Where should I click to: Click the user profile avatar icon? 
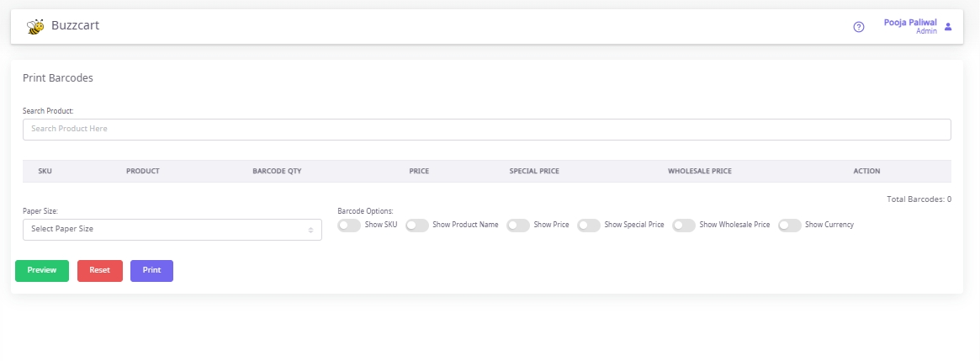point(948,27)
